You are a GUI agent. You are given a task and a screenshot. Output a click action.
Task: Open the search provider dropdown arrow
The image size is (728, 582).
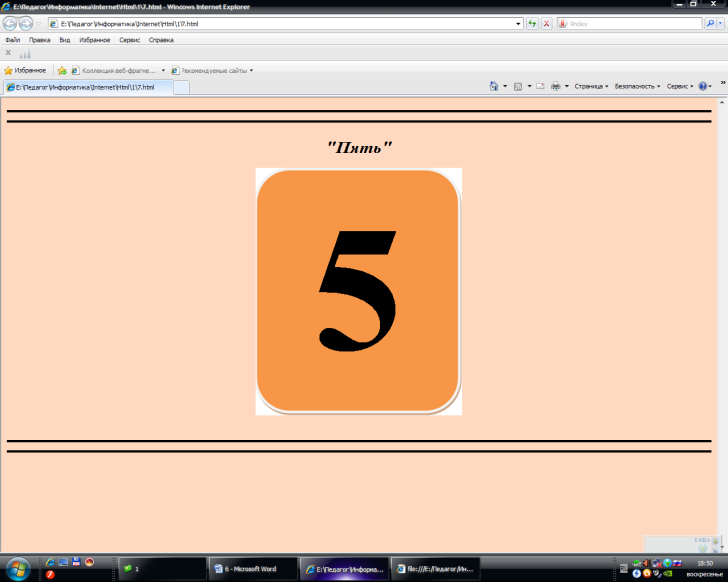(x=721, y=23)
